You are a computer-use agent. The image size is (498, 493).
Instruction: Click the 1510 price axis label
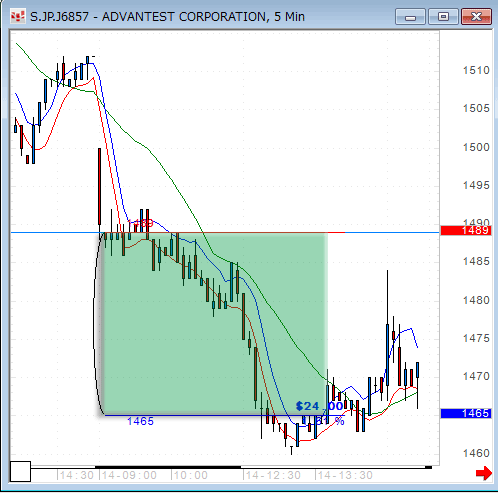476,70
